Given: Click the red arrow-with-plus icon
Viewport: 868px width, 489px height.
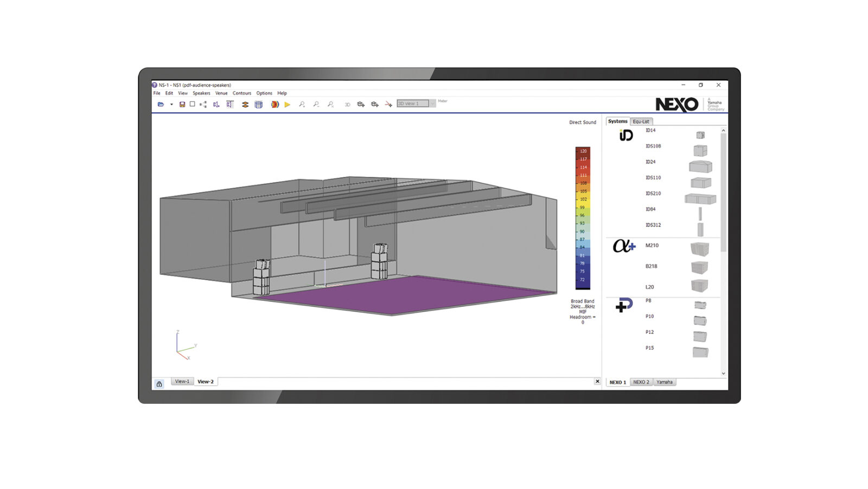Looking at the screenshot, I should click(388, 104).
